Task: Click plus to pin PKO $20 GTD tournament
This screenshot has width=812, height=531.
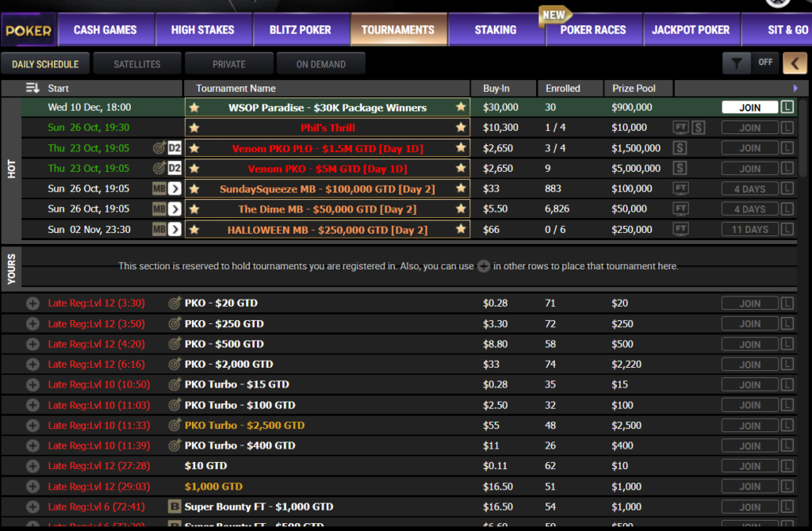Action: pos(32,303)
